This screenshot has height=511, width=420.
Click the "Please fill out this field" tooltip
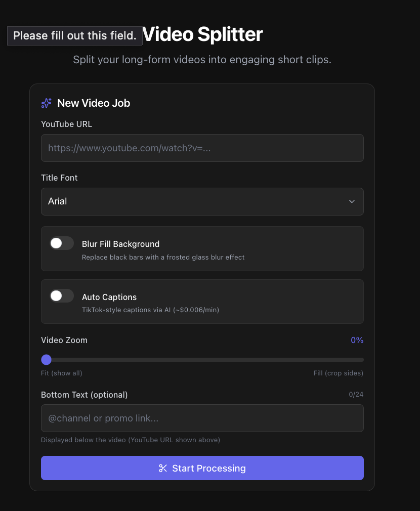pos(75,36)
